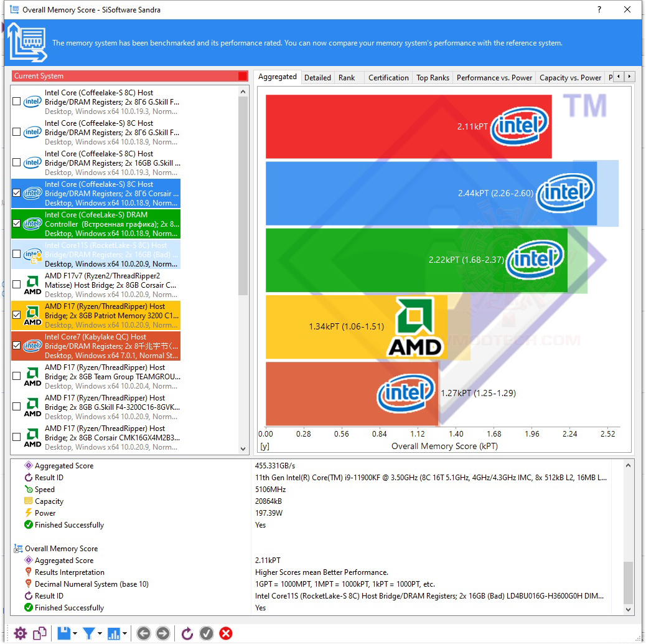Image resolution: width=646 pixels, height=644 pixels.
Task: Open the Performance vs. Power tab
Action: tap(494, 77)
